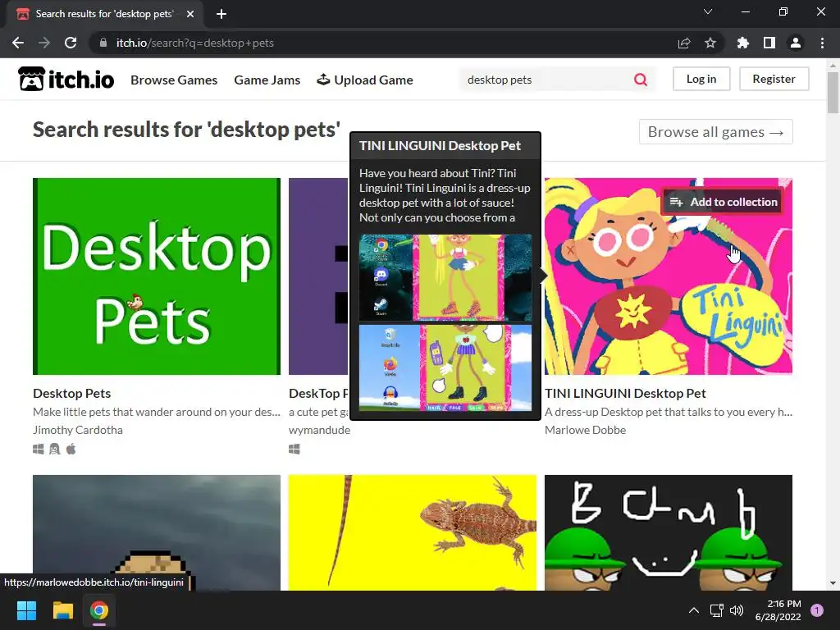Screen dimensions: 840x630
Task: Click the browser forward arrow
Action: [x=44, y=43]
